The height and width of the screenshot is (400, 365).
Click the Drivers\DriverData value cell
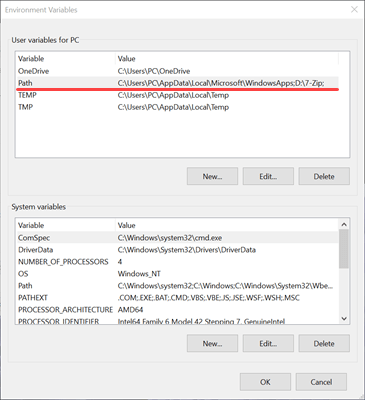click(x=187, y=250)
